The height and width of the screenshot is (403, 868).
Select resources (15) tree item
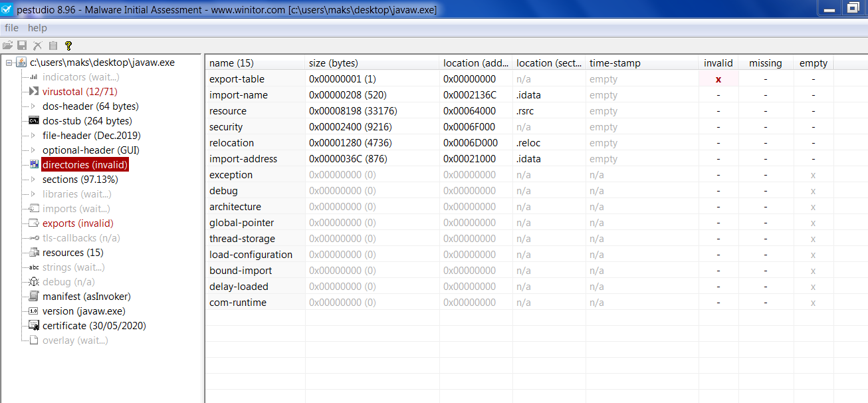[72, 253]
